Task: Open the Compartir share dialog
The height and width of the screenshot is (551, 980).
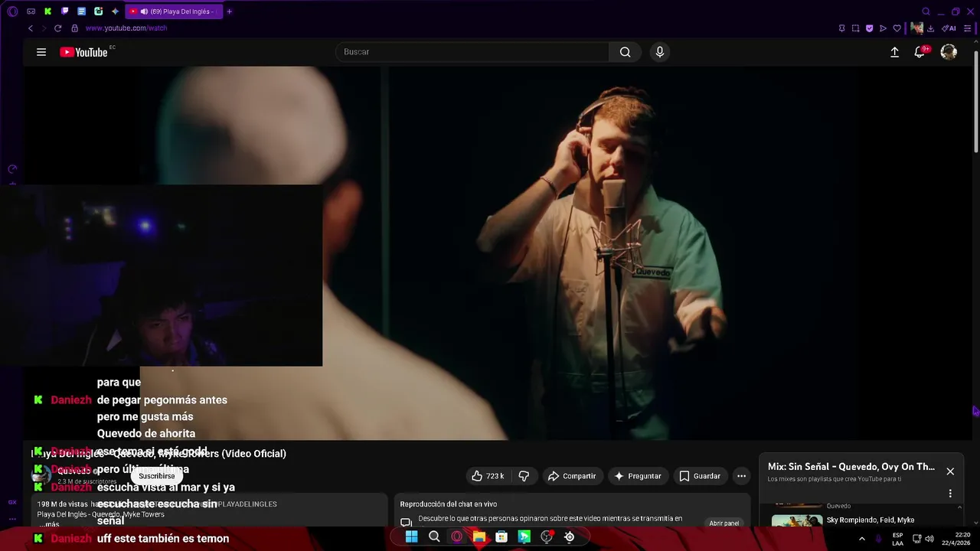Action: coord(571,476)
